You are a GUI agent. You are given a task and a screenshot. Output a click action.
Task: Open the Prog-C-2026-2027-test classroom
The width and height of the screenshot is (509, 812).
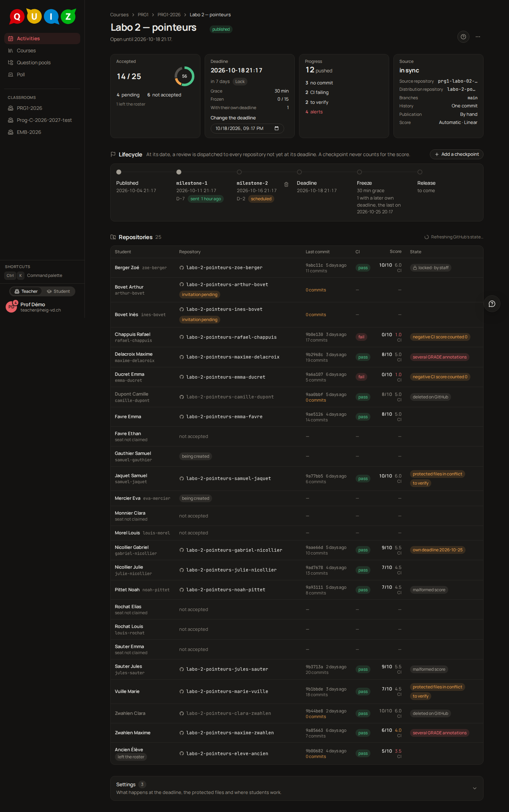[x=42, y=120]
